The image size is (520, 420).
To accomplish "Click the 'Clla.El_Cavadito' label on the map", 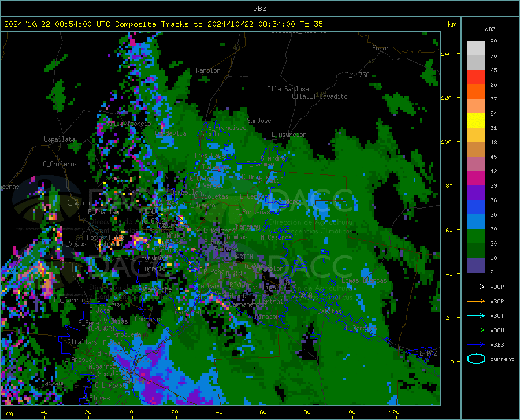I will [320, 96].
